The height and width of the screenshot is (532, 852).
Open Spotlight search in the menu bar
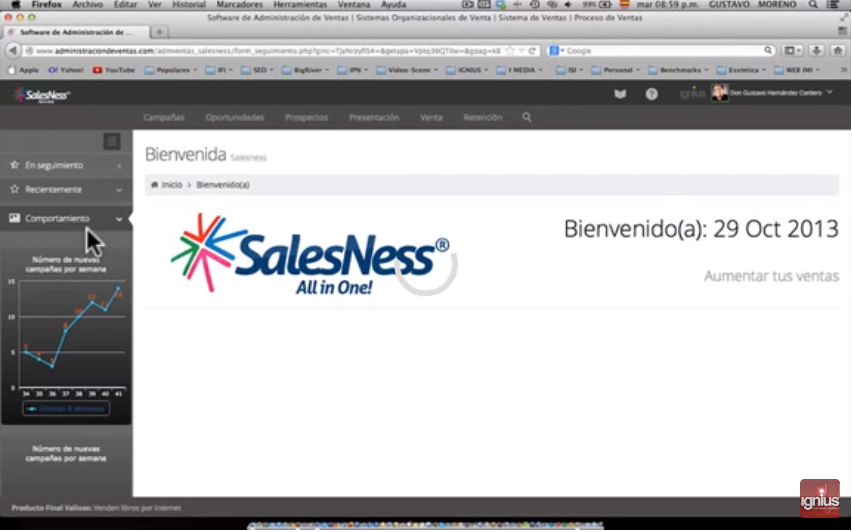[813, 4]
